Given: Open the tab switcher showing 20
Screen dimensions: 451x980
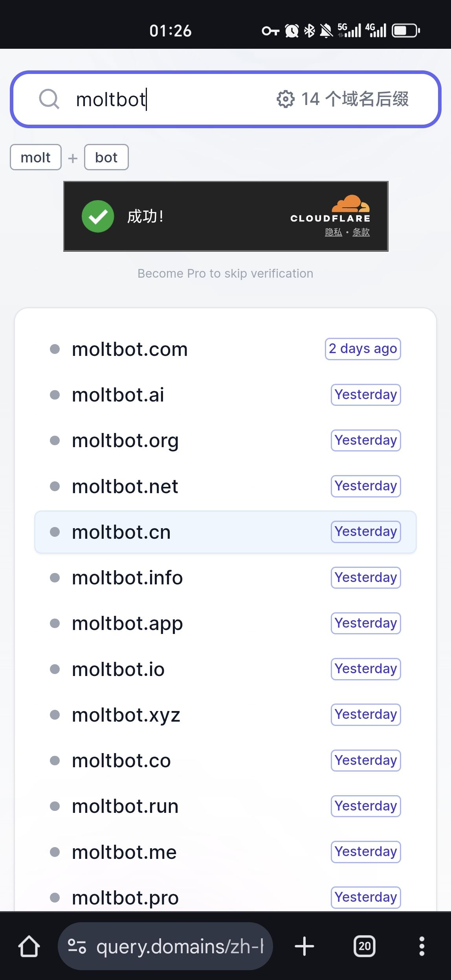Looking at the screenshot, I should coord(364,946).
